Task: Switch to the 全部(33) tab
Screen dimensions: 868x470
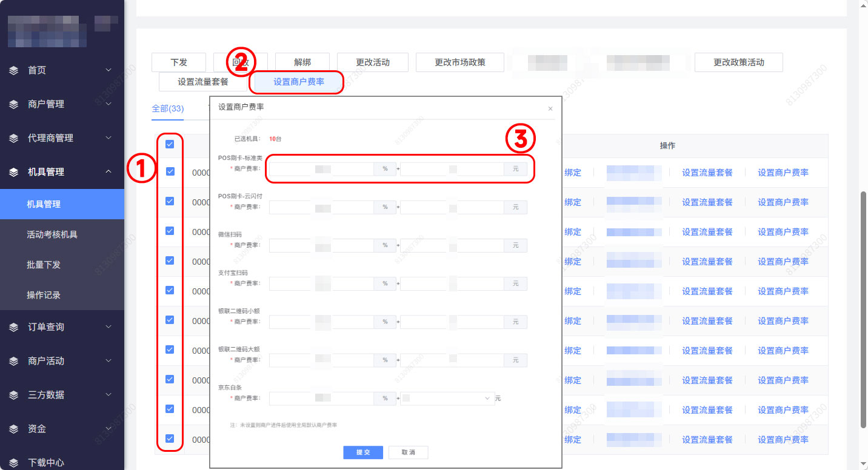Action: pos(168,108)
